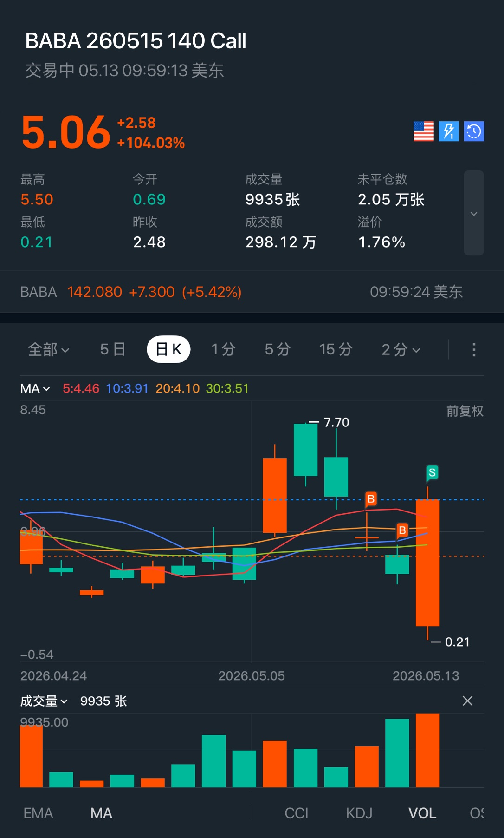This screenshot has width=504, height=838.
Task: Tap the BABA 260515 140 Call title
Action: click(x=136, y=41)
